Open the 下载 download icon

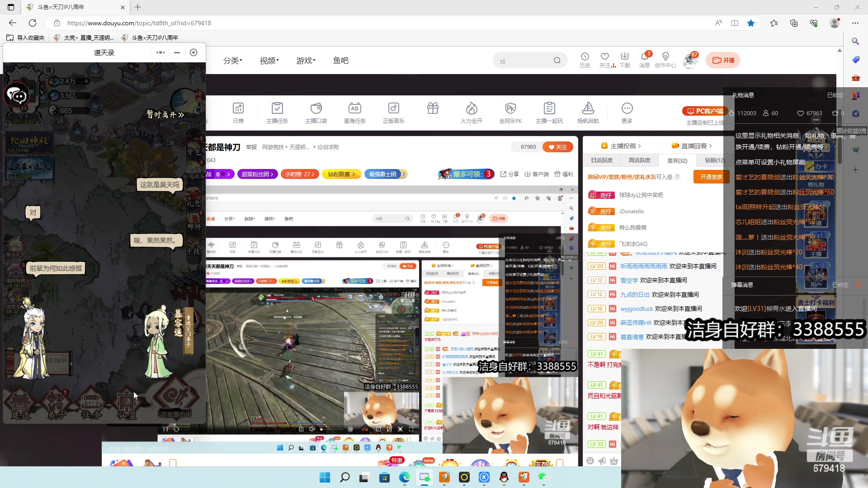click(625, 60)
